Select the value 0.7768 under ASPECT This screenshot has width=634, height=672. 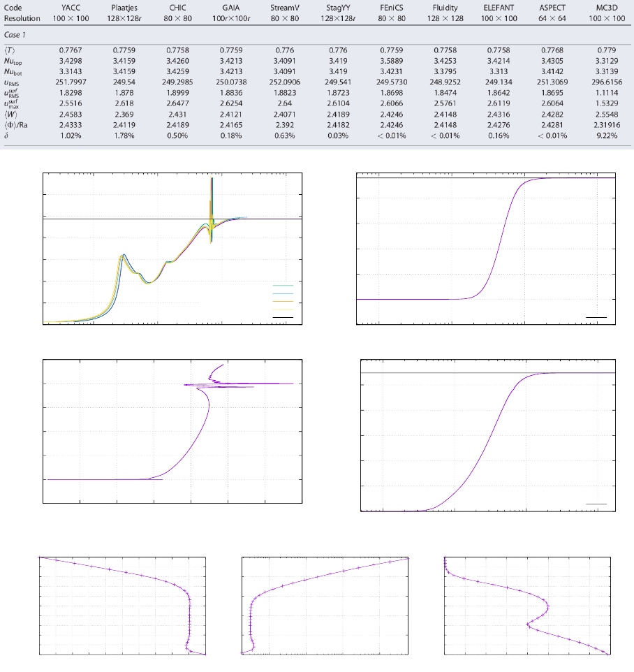tap(552, 50)
